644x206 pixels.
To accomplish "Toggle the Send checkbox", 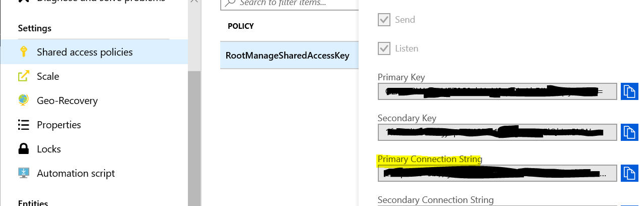I will pos(384,20).
